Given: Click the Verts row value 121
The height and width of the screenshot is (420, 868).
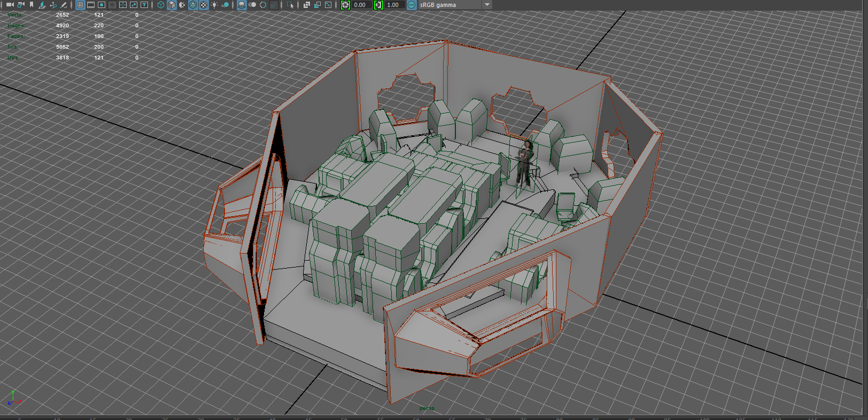Looking at the screenshot, I should click(x=99, y=15).
